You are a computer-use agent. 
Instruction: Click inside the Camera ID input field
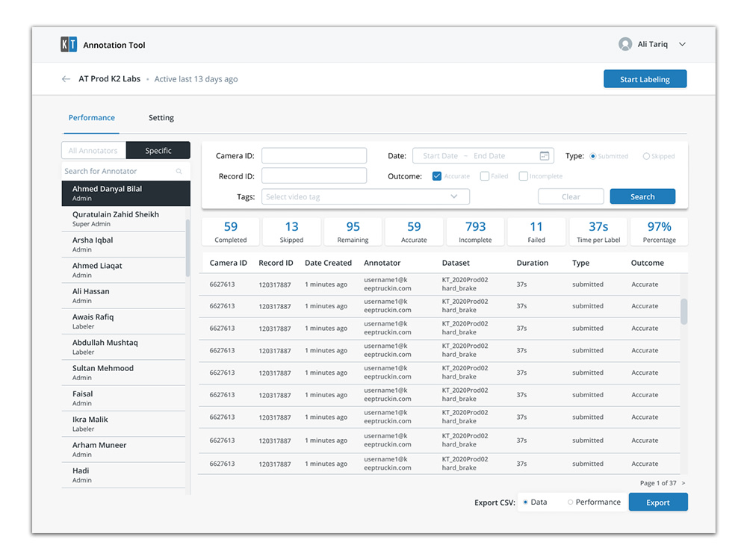[314, 155]
